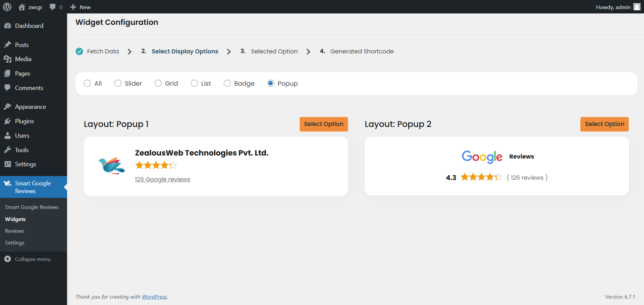Click the ( 126 reviews ) text

tap(527, 178)
